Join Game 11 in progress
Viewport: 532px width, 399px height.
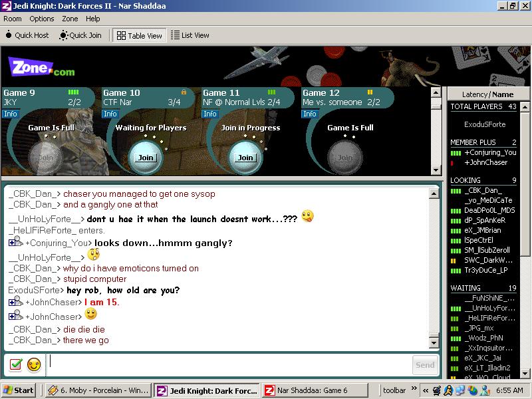(x=245, y=158)
